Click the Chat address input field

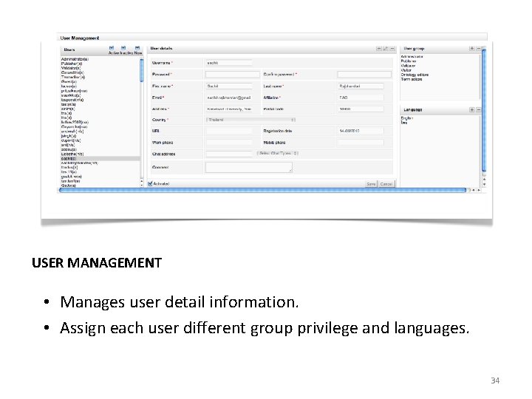click(x=229, y=154)
